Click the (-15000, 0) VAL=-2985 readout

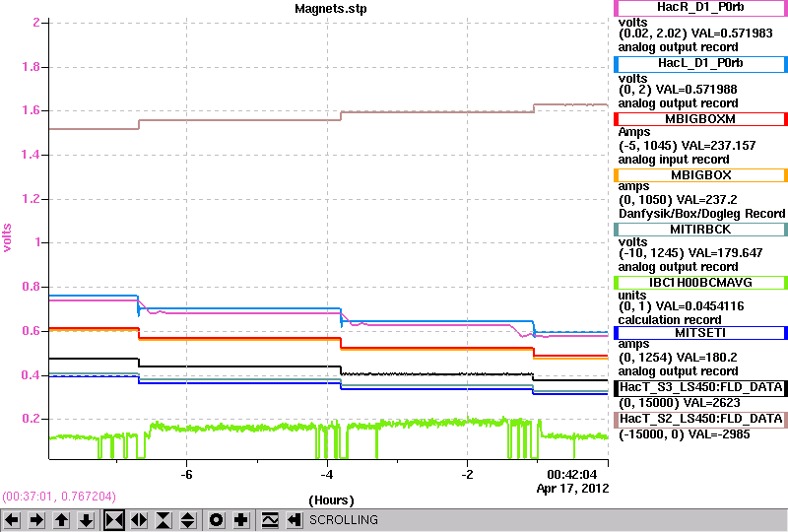684,434
